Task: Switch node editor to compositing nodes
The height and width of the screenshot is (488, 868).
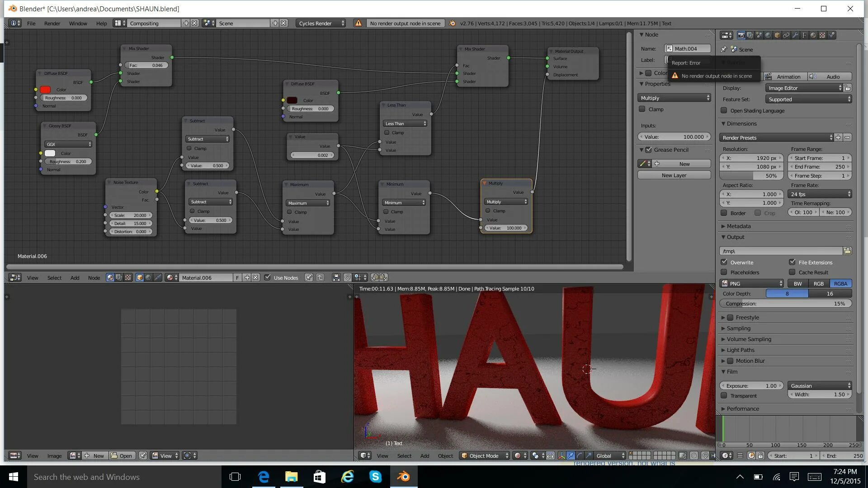Action: click(119, 277)
